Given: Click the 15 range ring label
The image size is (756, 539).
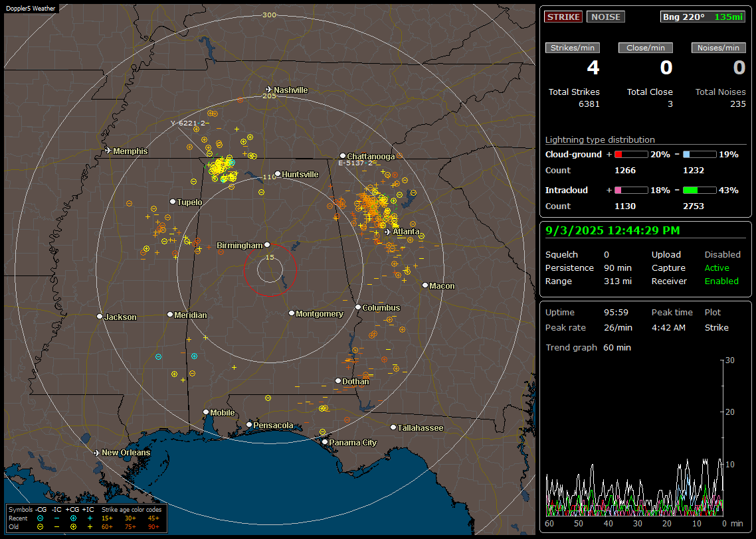Looking at the screenshot, I should click(x=270, y=257).
